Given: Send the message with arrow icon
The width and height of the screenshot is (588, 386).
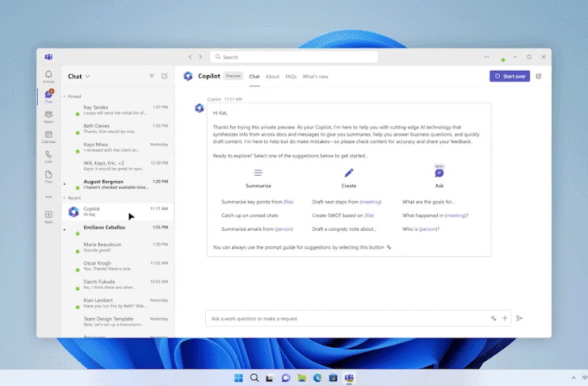Looking at the screenshot, I should click(x=519, y=318).
